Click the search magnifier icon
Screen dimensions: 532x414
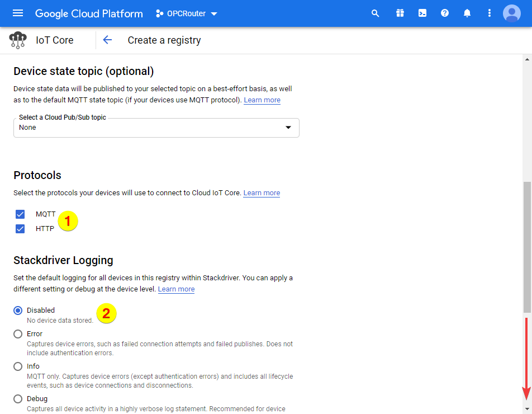[376, 13]
